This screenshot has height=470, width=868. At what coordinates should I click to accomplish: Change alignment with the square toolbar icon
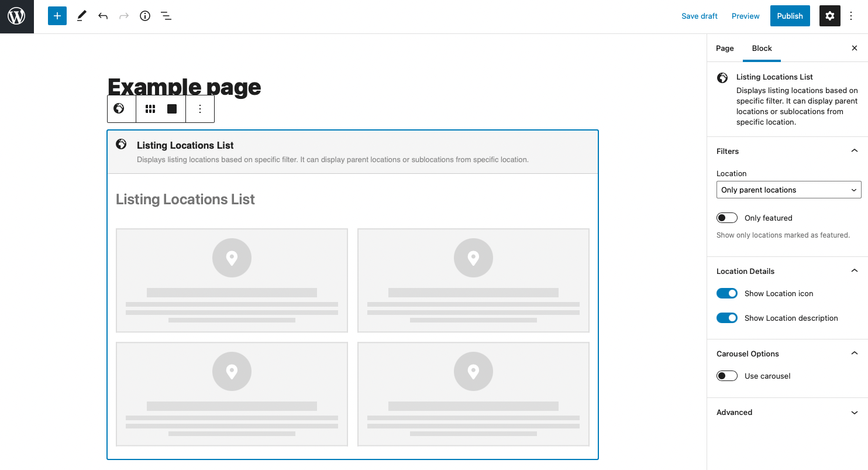(172, 109)
